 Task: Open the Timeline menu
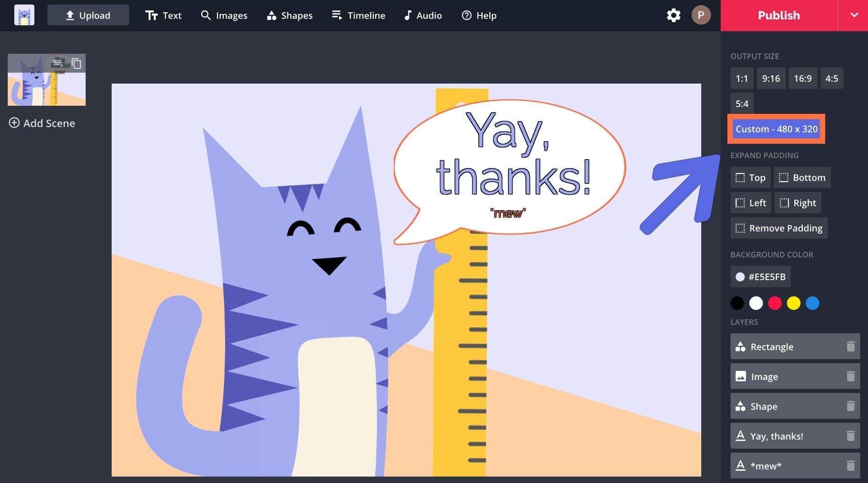coord(358,15)
